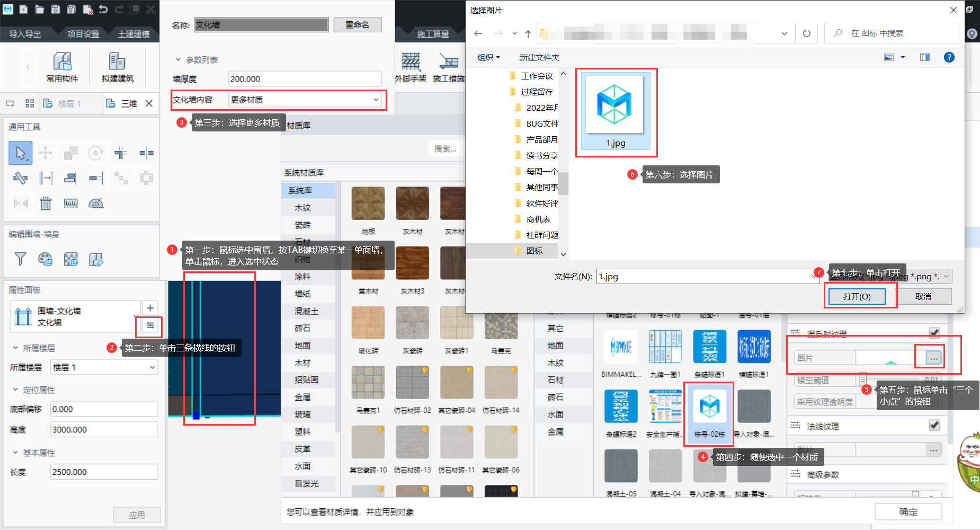Click the 墙厚度 input field showing 200.000

(305, 79)
